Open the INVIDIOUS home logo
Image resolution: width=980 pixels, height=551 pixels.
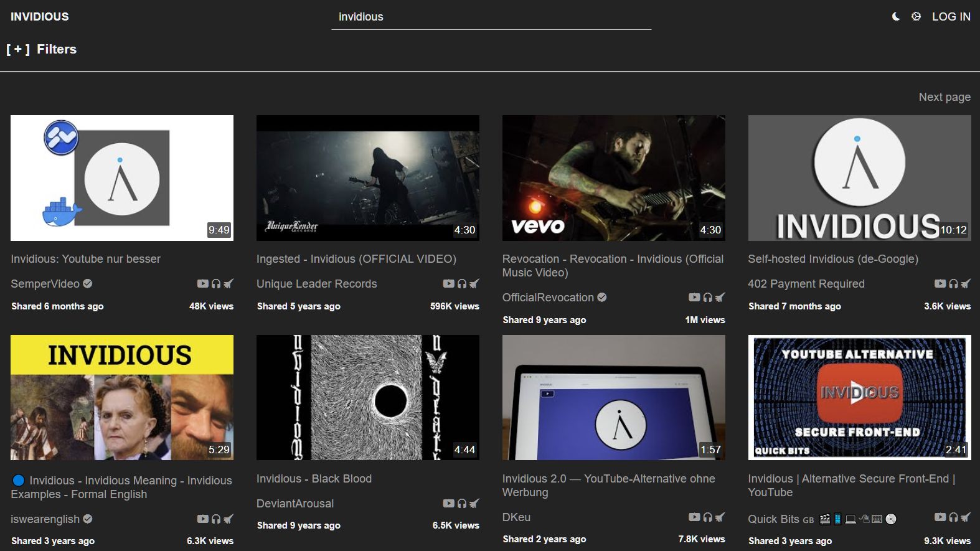click(x=40, y=17)
